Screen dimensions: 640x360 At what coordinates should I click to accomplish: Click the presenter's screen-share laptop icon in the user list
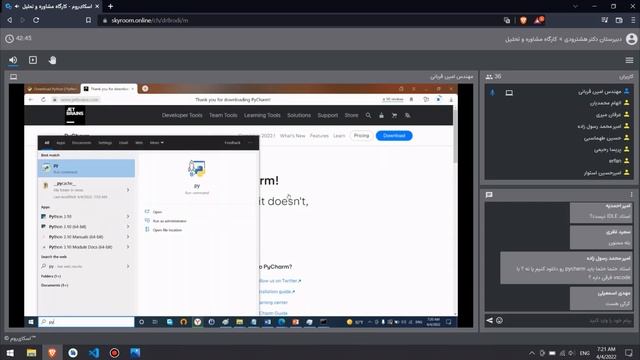click(x=509, y=93)
